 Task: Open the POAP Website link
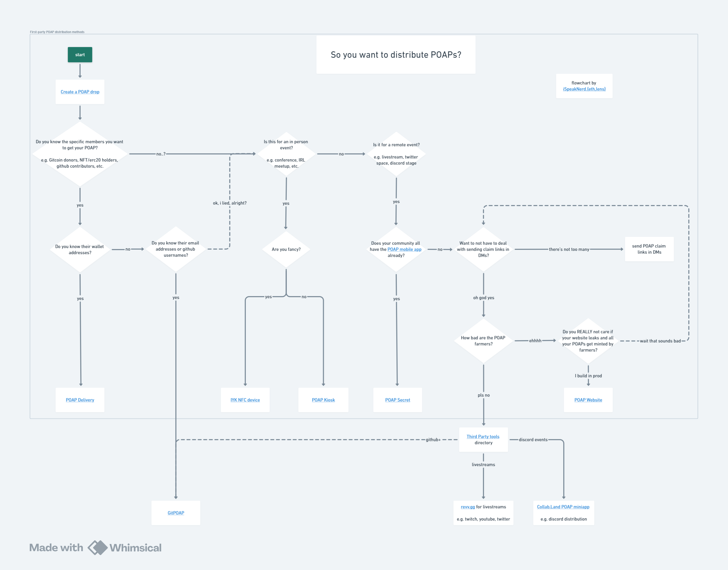(x=588, y=400)
